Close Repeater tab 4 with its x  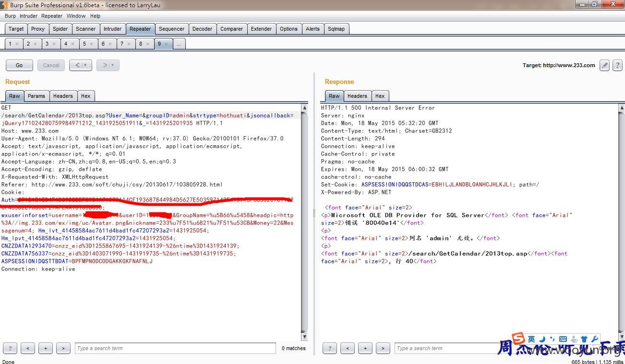point(72,44)
